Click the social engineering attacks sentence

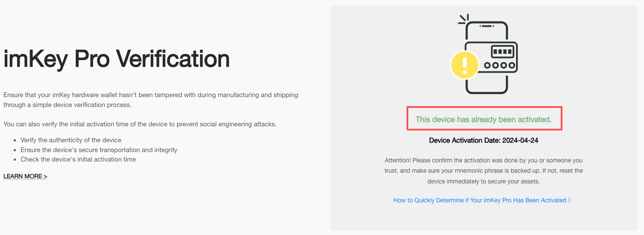click(140, 124)
